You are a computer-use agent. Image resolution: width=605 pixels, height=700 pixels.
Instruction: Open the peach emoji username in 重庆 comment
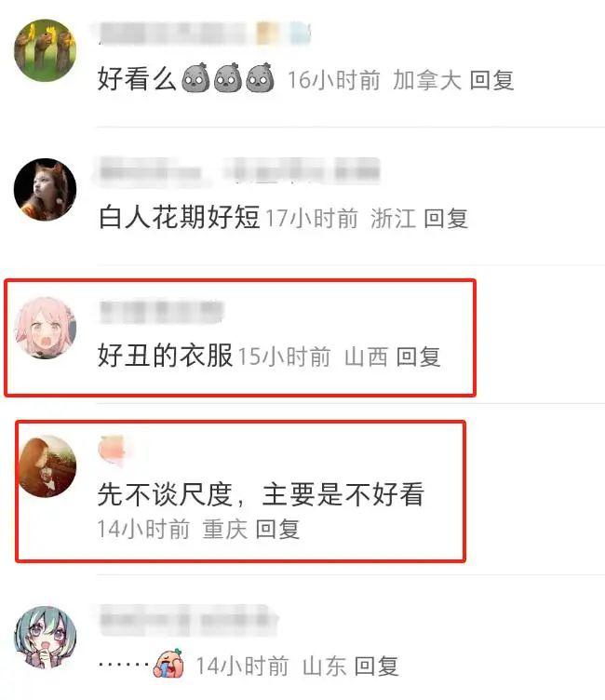pos(111,451)
